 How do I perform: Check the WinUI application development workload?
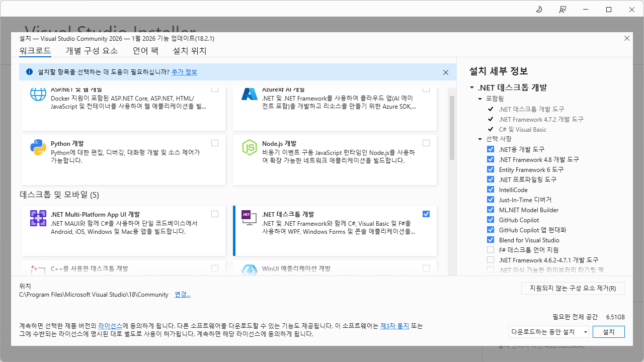pos(426,268)
